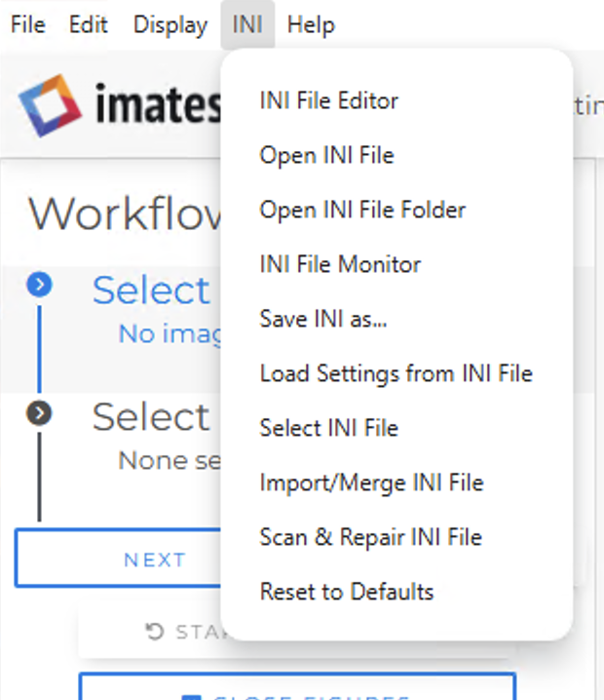
Task: Open the Display menu
Action: [x=170, y=24]
